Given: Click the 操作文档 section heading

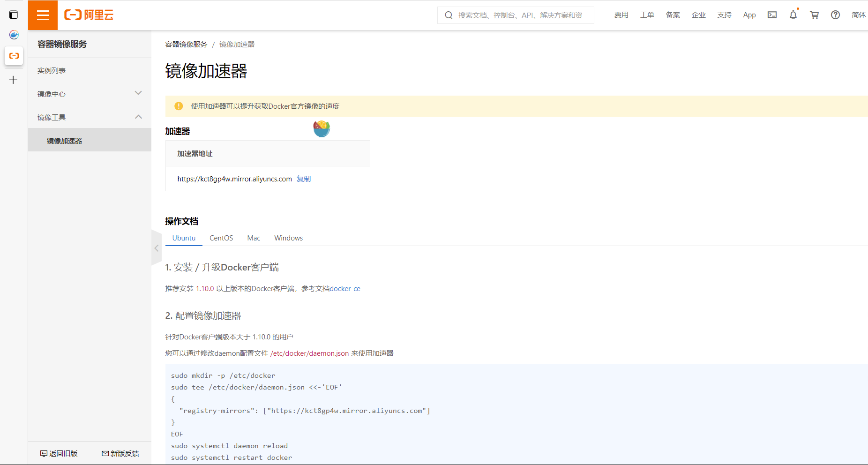Looking at the screenshot, I should [x=182, y=221].
